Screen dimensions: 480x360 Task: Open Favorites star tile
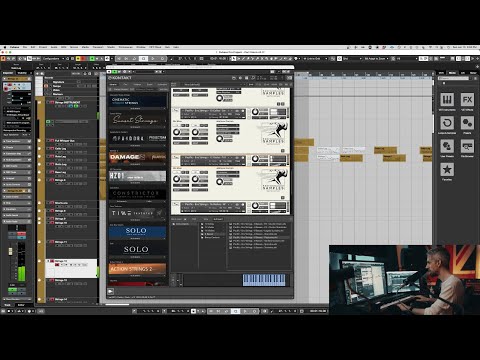(x=447, y=170)
